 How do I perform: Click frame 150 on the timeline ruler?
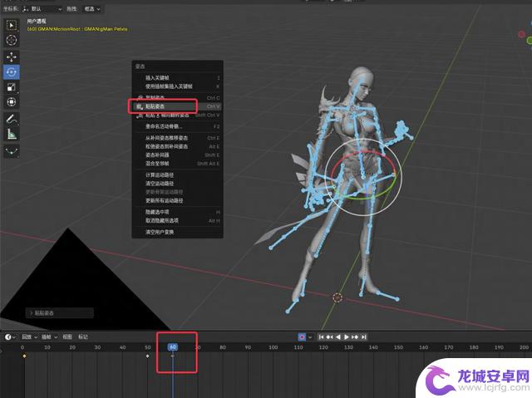[399, 347]
